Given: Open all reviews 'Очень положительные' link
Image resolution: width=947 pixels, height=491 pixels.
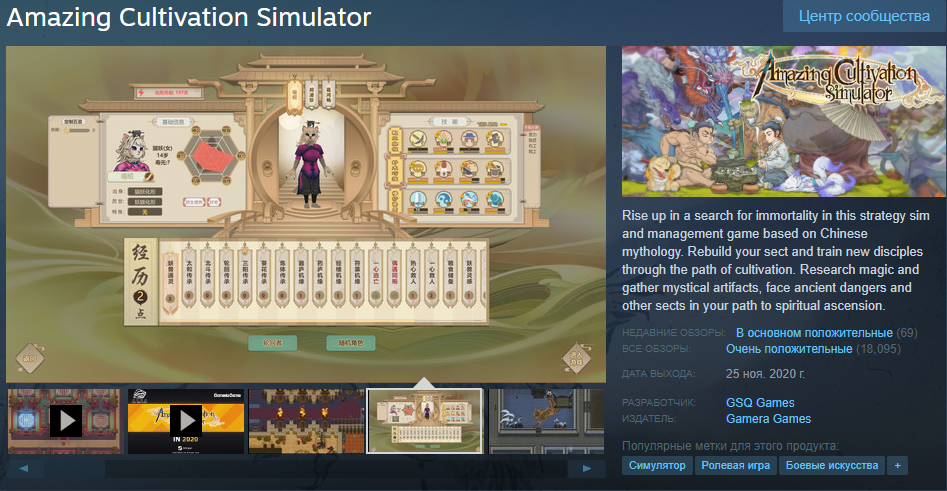Looking at the screenshot, I should tap(789, 349).
